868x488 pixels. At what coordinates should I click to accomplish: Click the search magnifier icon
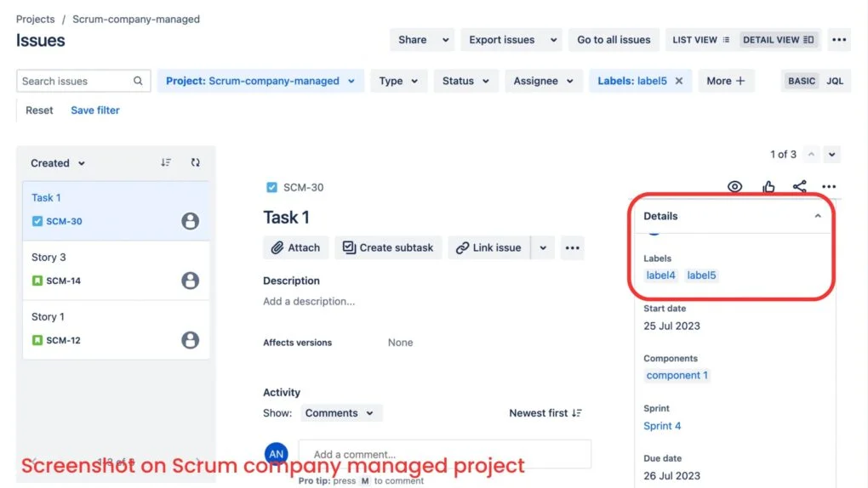tap(138, 81)
